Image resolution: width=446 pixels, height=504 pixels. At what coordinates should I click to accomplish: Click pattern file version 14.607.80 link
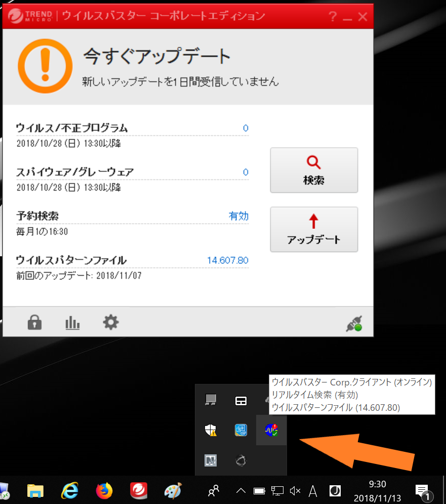pyautogui.click(x=228, y=260)
